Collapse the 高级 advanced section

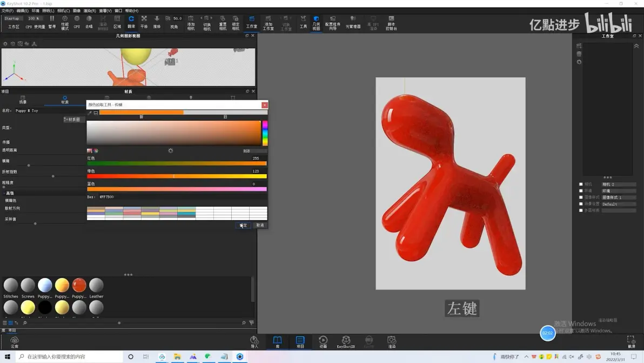pyautogui.click(x=9, y=193)
